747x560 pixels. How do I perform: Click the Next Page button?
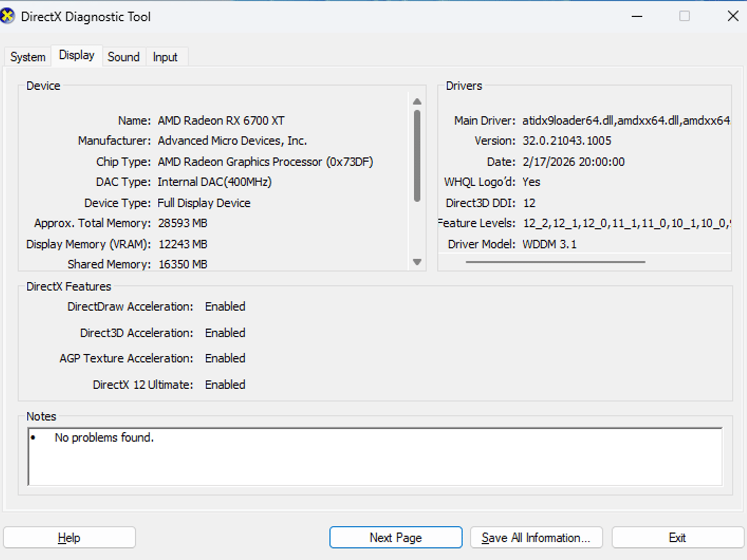tap(396, 537)
